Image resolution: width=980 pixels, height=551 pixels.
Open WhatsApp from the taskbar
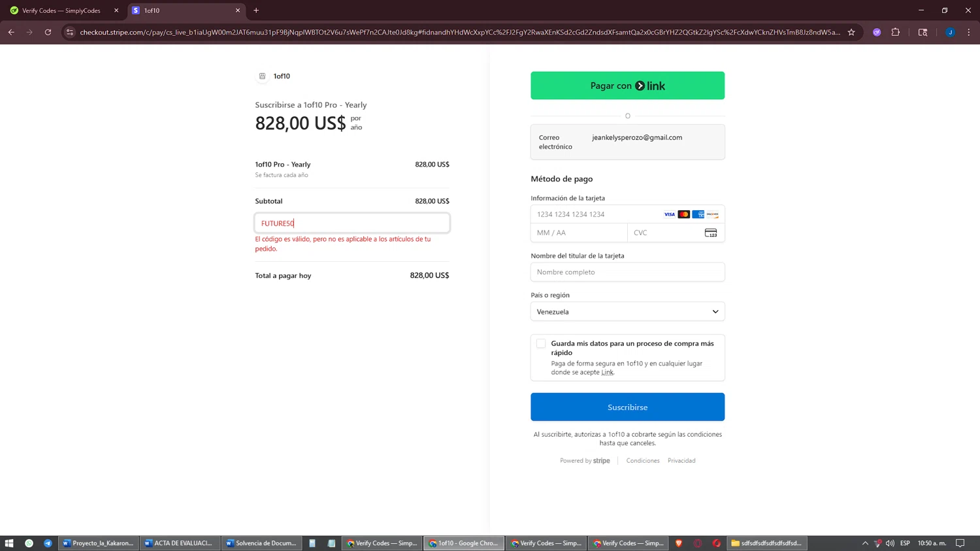29,543
